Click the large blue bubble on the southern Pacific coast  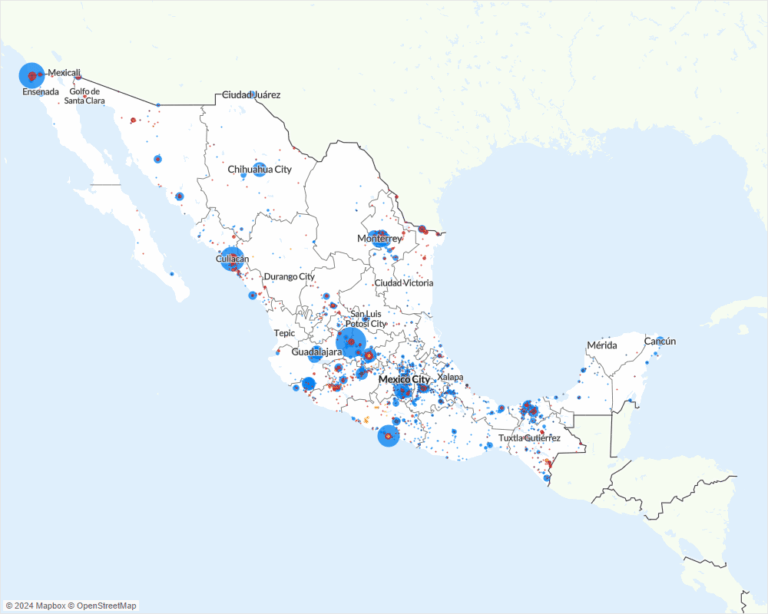pyautogui.click(x=389, y=436)
